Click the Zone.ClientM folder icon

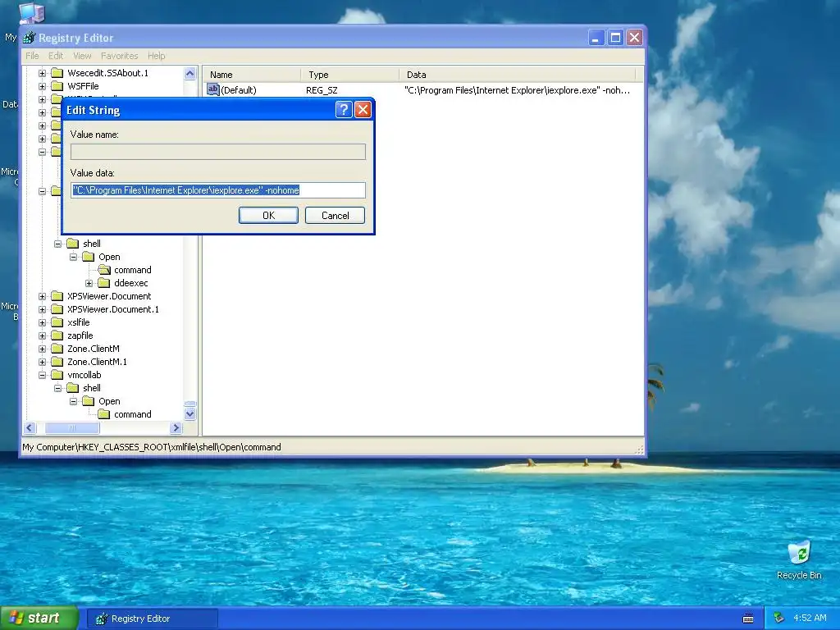pyautogui.click(x=57, y=349)
